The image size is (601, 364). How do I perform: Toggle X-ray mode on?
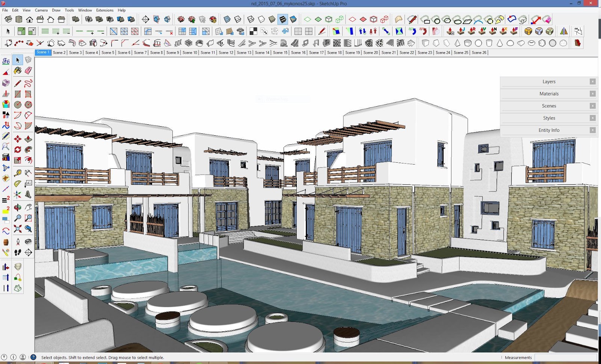227,19
